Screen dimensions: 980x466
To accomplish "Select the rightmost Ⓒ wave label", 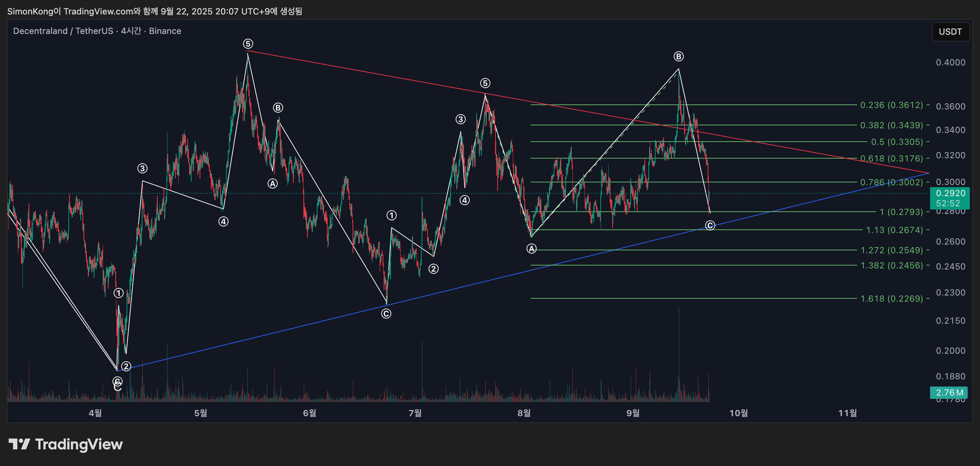I will pyautogui.click(x=710, y=226).
